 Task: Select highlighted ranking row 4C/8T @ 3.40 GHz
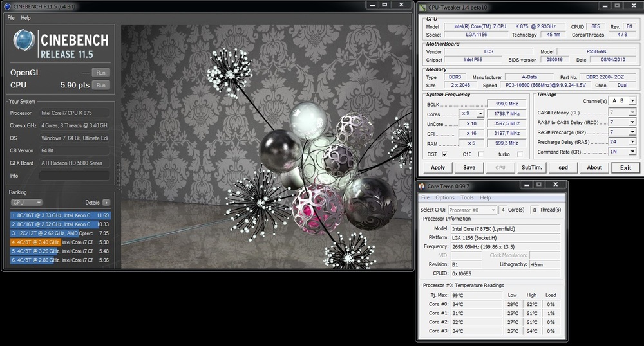coord(61,242)
